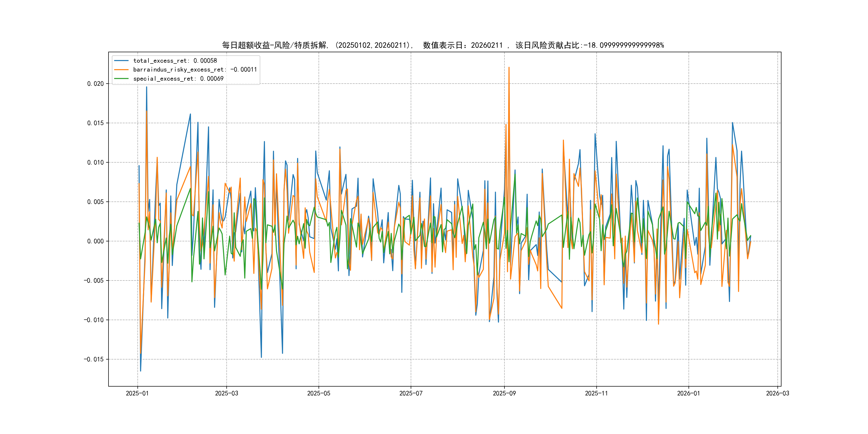Click the 2025-03 x-axis tick label

point(226,393)
